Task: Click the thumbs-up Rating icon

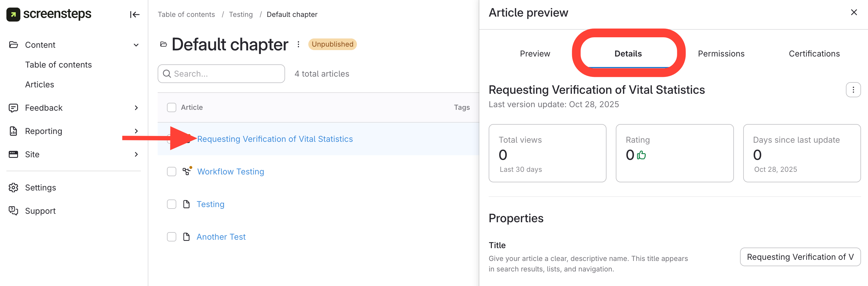Action: pos(641,155)
